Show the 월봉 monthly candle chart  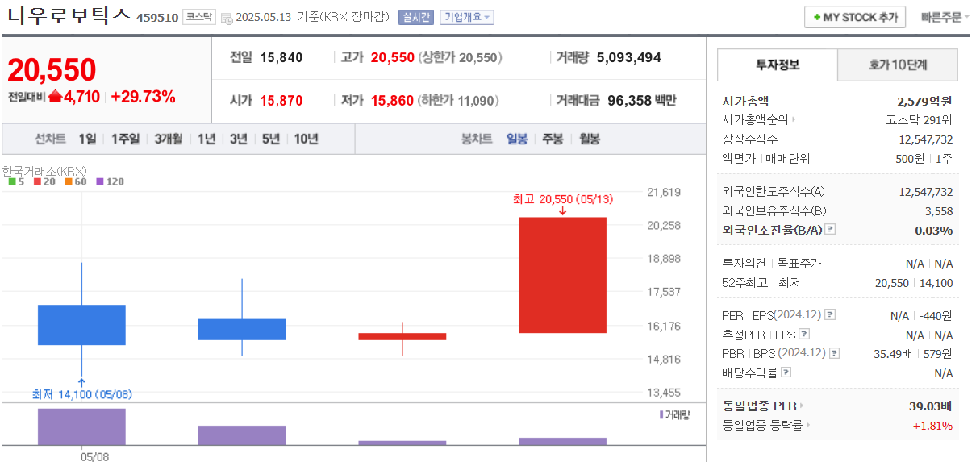pos(590,139)
